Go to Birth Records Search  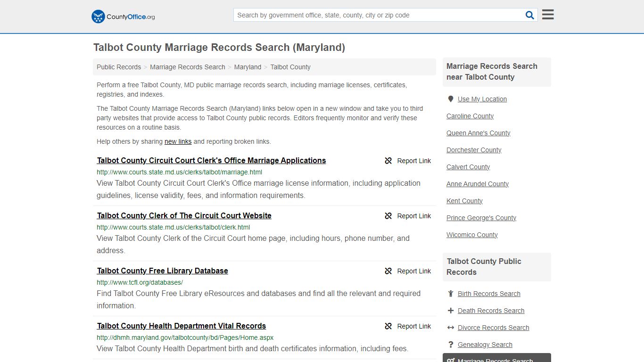(x=489, y=294)
